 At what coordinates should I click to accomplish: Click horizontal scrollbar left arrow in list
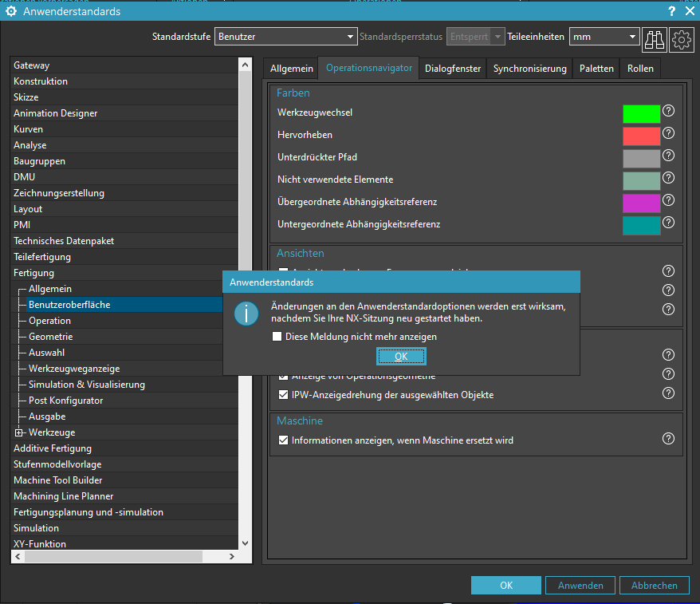[x=18, y=557]
